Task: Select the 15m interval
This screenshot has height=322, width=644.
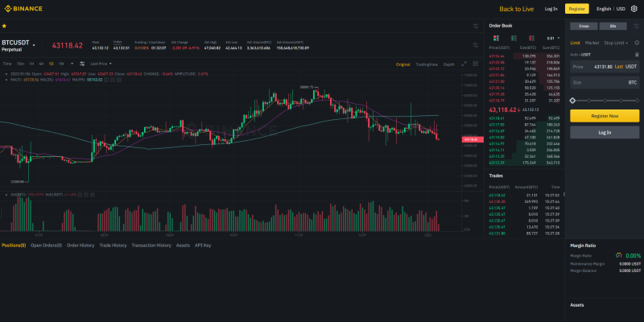Action: click(x=20, y=64)
